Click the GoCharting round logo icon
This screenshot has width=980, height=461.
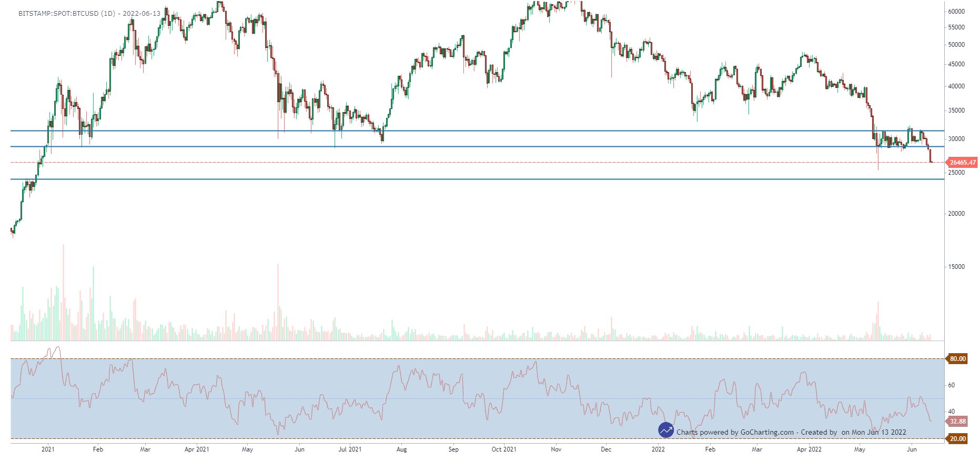click(665, 430)
